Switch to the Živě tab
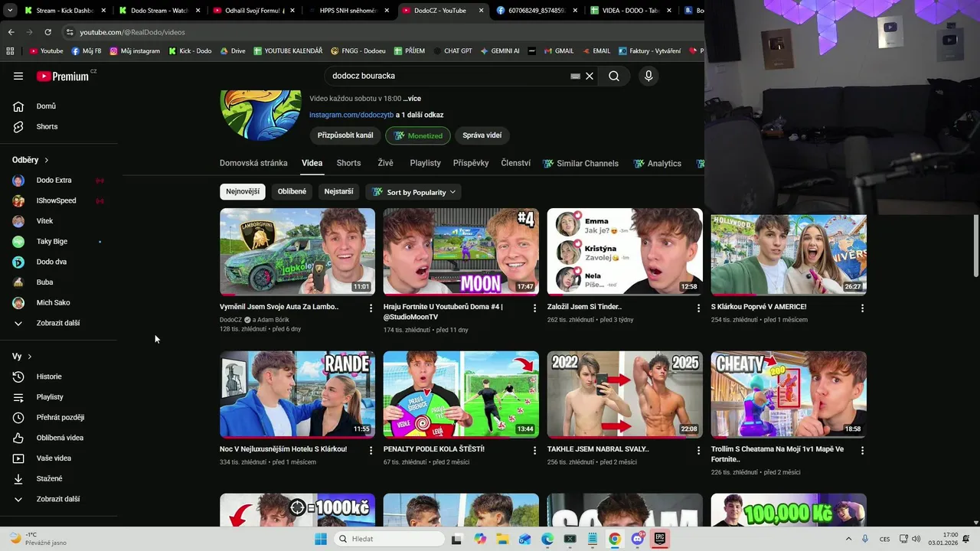 (x=385, y=163)
